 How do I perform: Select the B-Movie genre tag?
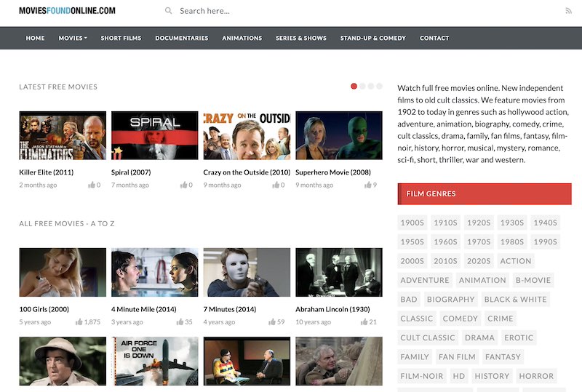click(533, 280)
